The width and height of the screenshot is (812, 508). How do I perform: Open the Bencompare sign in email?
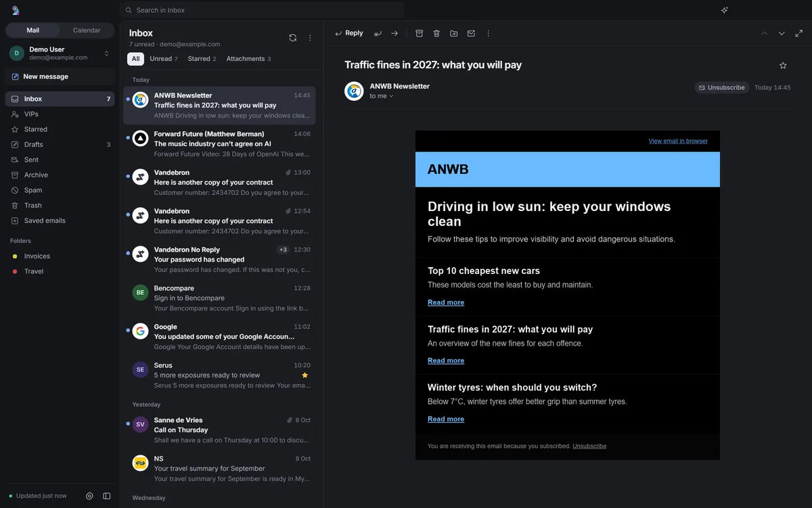point(219,298)
